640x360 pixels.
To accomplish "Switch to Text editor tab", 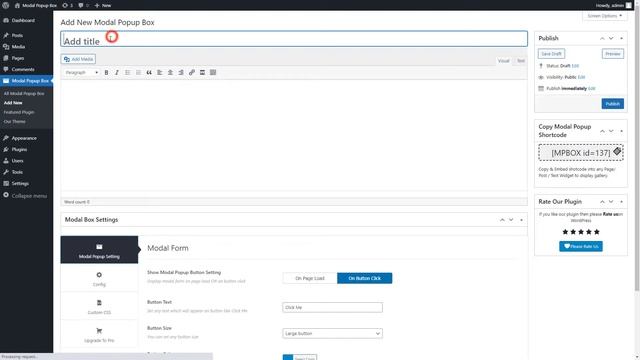I will coord(520,61).
